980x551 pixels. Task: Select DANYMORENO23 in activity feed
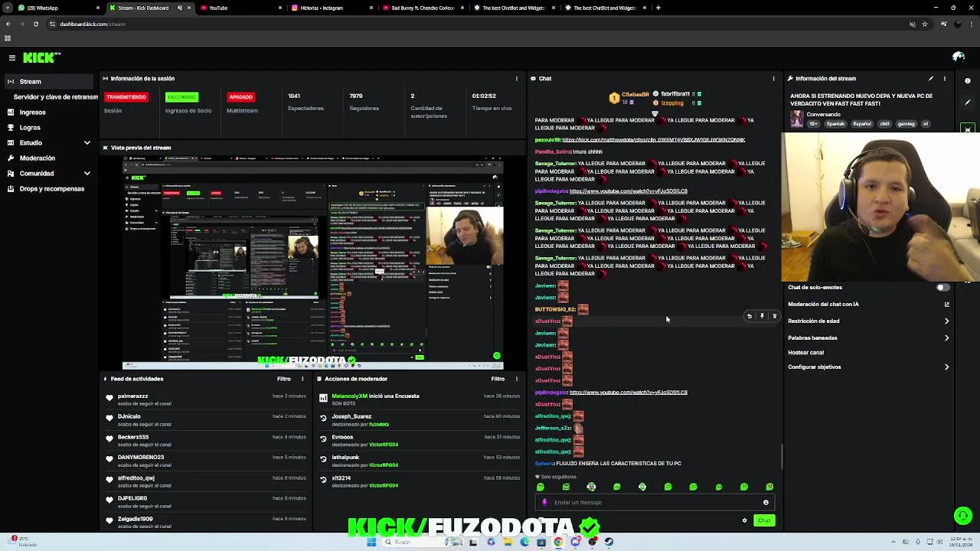141,458
